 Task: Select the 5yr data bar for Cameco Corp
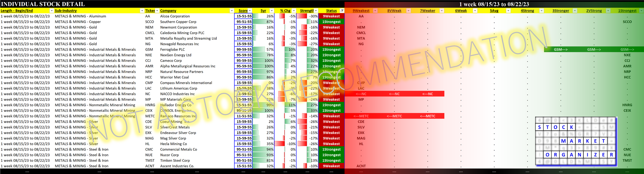pos(263,61)
